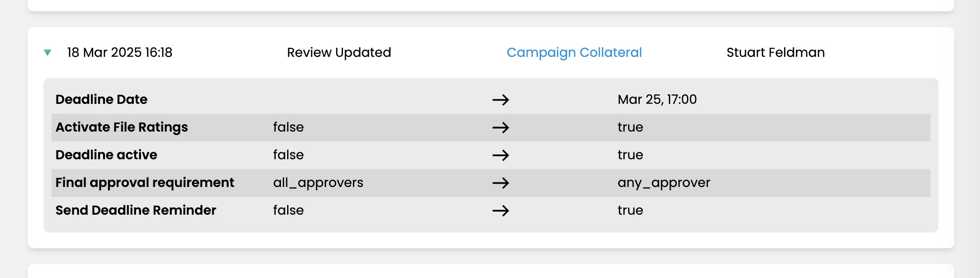The image size is (980, 278).
Task: Select the Send Deadline Reminder label
Action: click(136, 210)
